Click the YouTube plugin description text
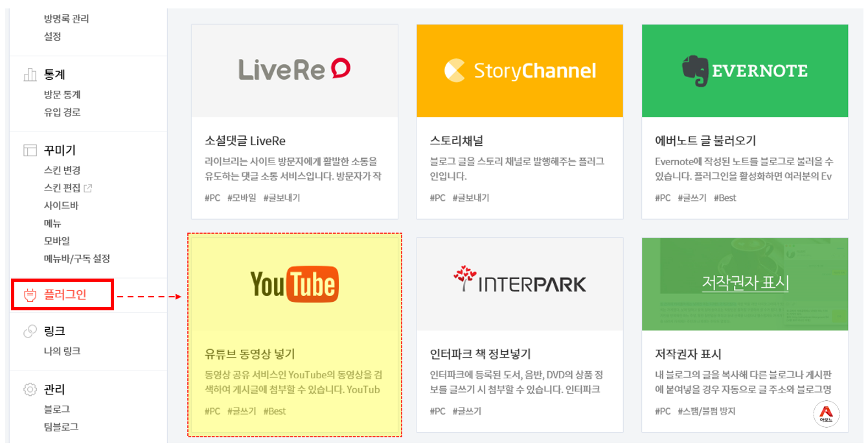 coord(292,382)
